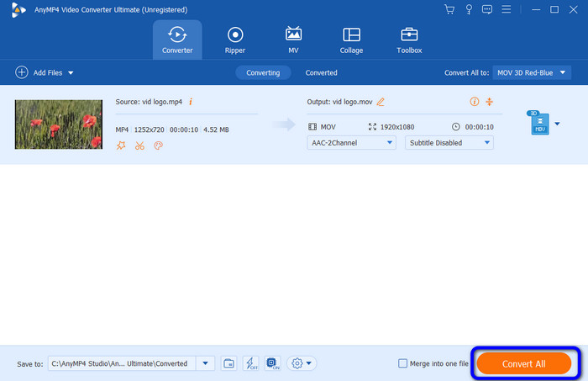Viewport: 588px width, 381px height.
Task: Click the Convert All button
Action: coord(524,363)
